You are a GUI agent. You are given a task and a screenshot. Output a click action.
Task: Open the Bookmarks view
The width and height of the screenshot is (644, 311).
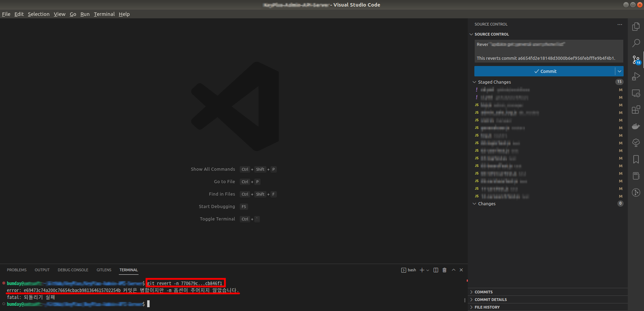[636, 159]
